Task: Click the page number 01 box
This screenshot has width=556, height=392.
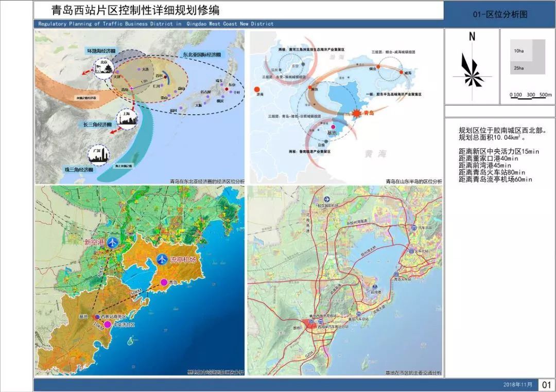Action: coord(547,385)
